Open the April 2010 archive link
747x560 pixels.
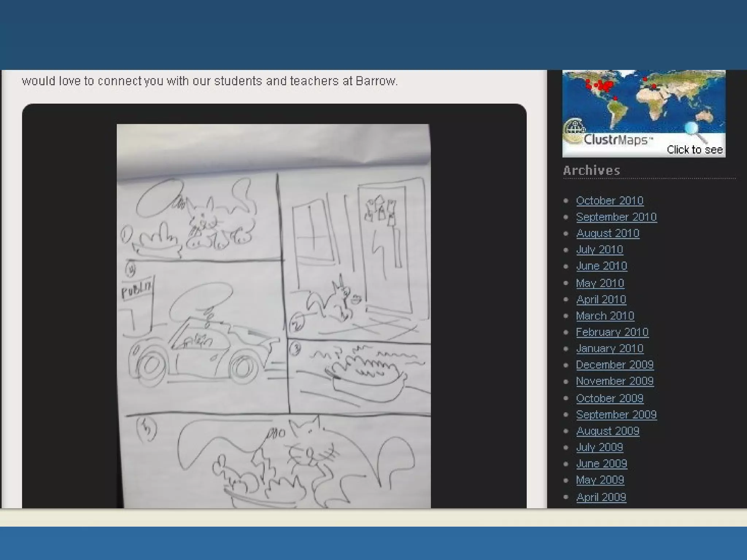click(601, 299)
